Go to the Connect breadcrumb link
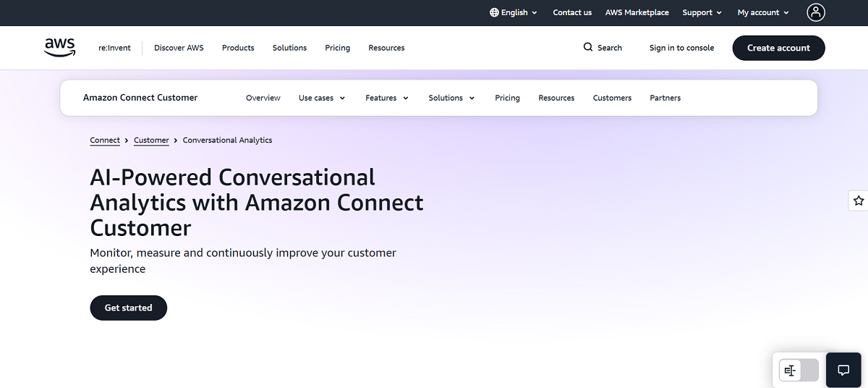 click(x=105, y=140)
